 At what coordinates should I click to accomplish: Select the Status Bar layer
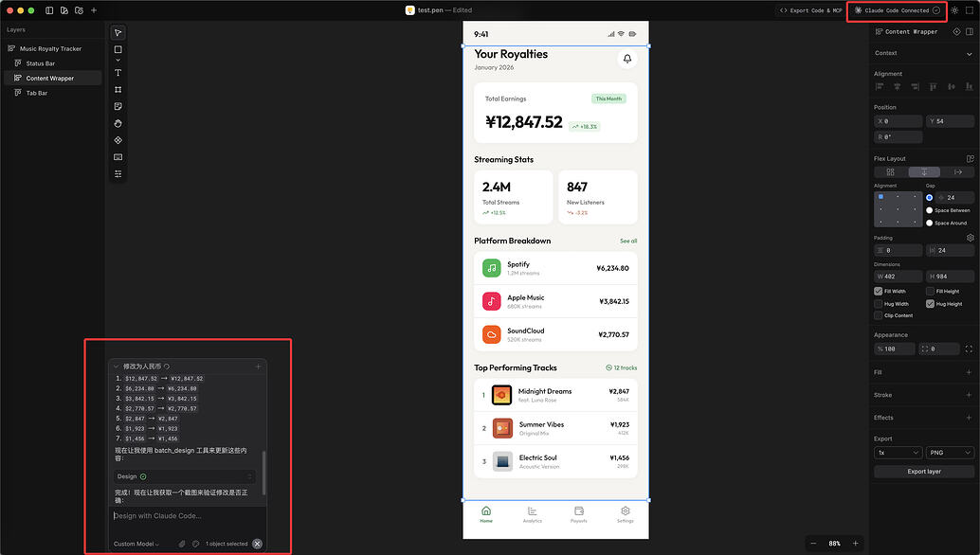tap(41, 63)
